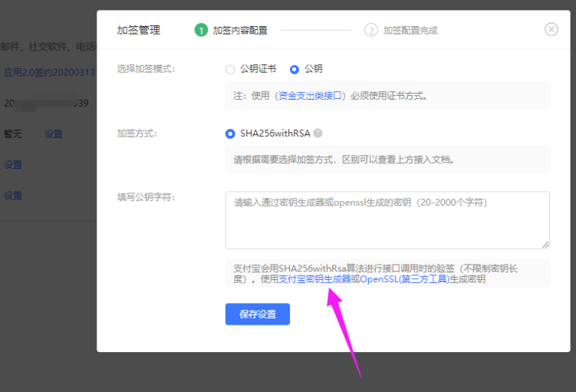Click the 设置 link beside 暂无
The width and height of the screenshot is (576, 392).
click(54, 133)
